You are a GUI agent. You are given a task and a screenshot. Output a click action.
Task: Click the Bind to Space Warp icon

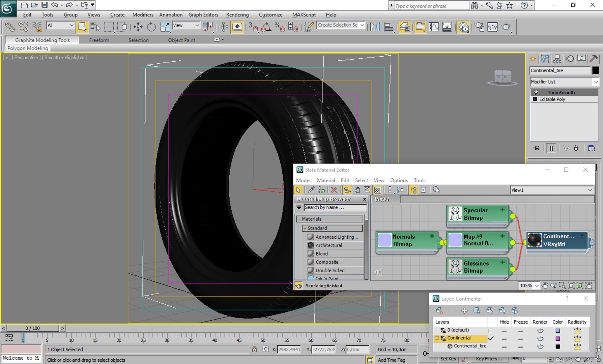[x=37, y=27]
